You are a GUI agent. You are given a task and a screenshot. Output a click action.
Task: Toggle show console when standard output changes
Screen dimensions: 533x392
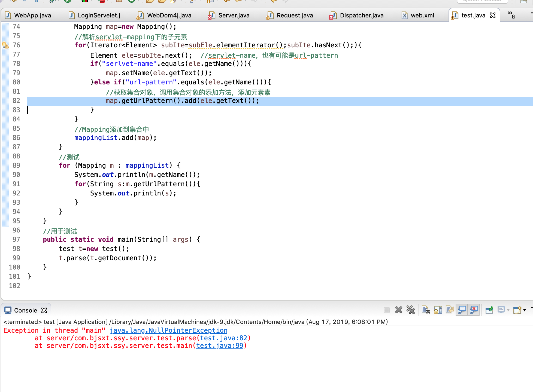[462, 310]
